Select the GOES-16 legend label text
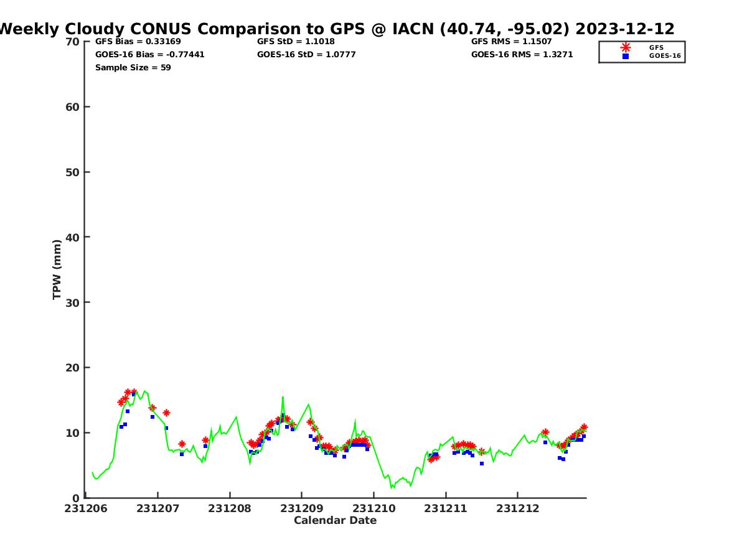Viewport: 747px width, 560px height. 665,56
